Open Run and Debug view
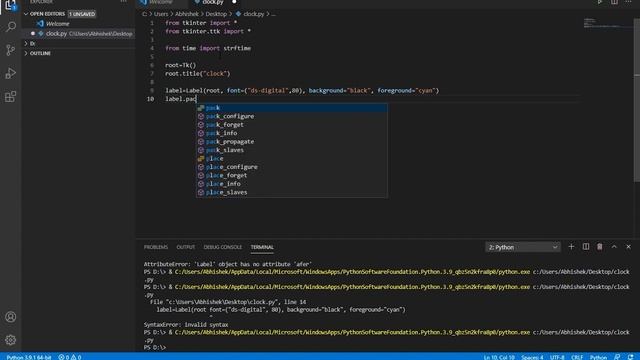640x360 pixels. tap(11, 73)
